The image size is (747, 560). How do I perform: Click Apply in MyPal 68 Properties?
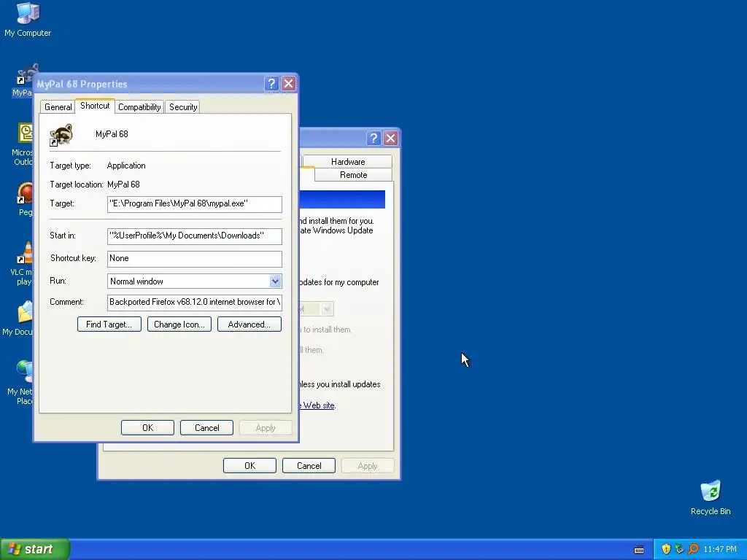(266, 427)
